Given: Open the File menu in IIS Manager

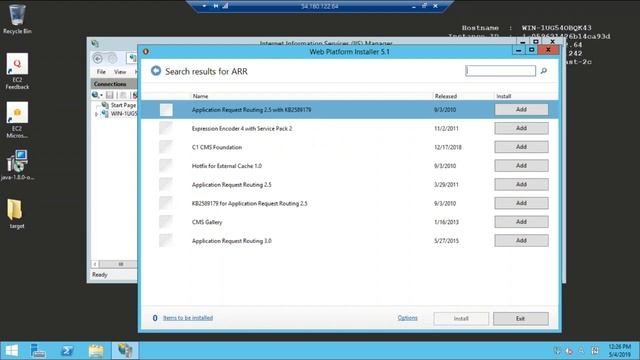Looking at the screenshot, I should pos(101,72).
